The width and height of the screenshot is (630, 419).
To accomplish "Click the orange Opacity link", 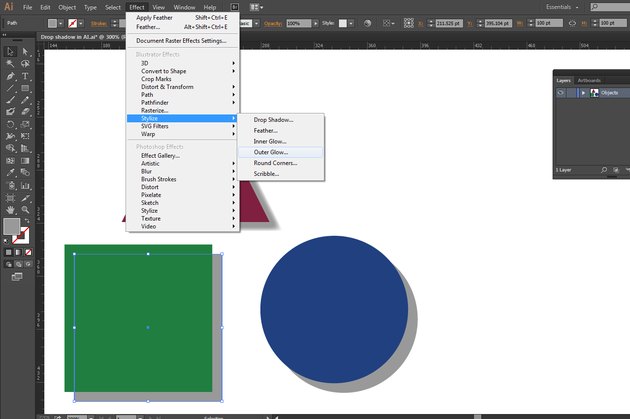I will pyautogui.click(x=273, y=24).
